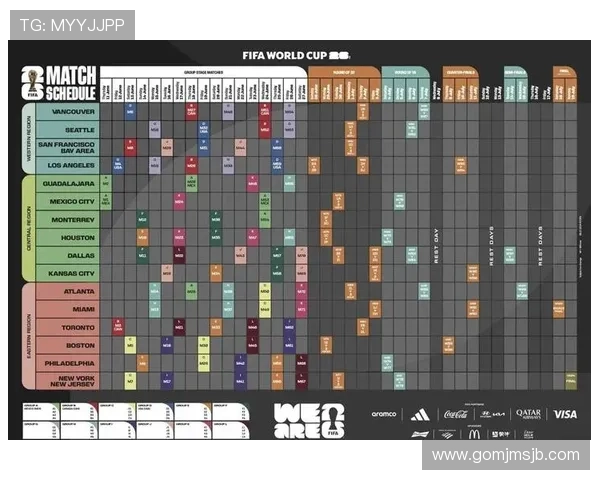Click the McDonald's golden arches logo
600x480 pixels.
coord(474,433)
